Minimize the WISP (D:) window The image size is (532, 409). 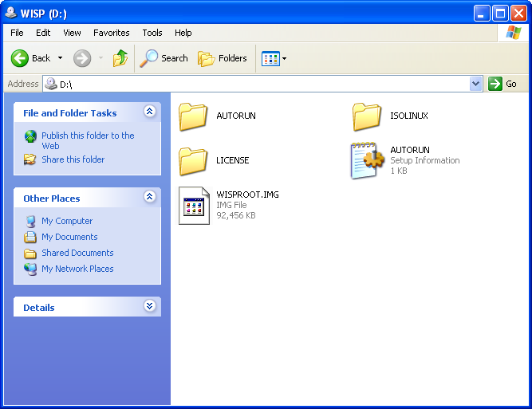pyautogui.click(x=482, y=14)
